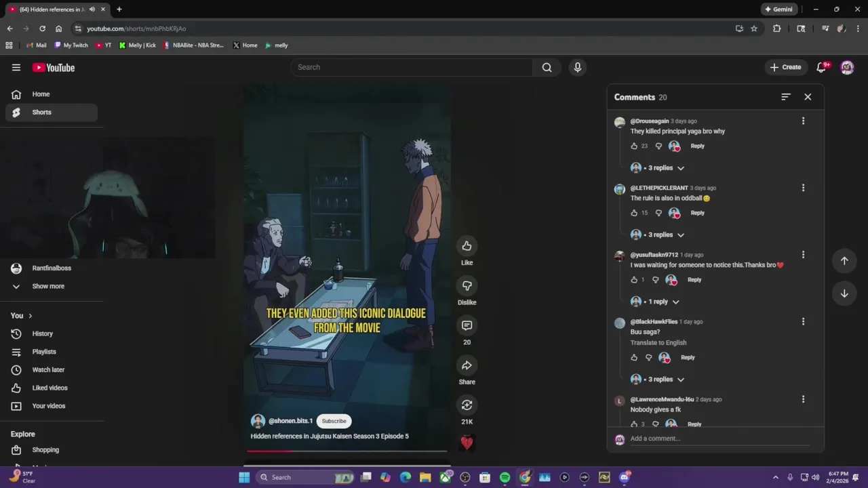
Task: Show hidden system tray icons
Action: pyautogui.click(x=776, y=477)
